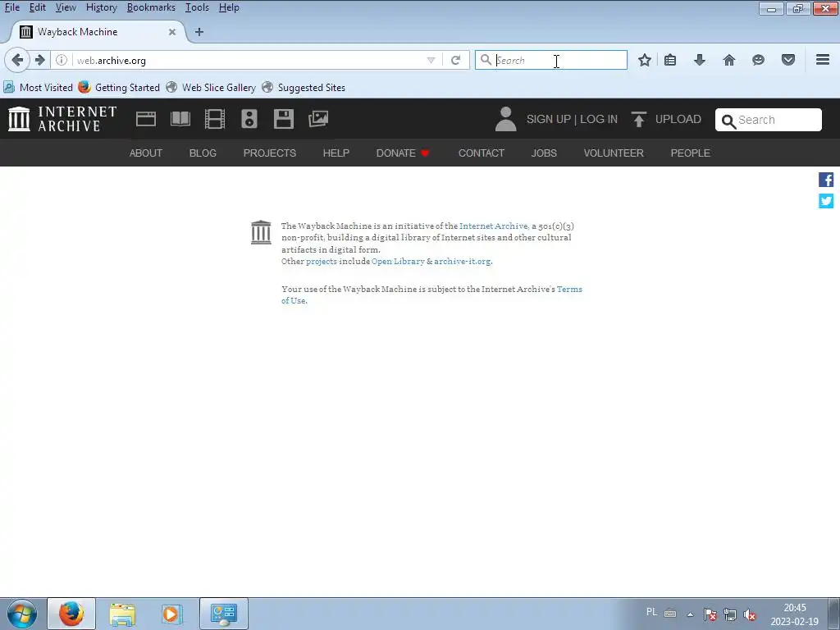Open the Bookmarks menu
The image size is (840, 630).
tap(151, 7)
